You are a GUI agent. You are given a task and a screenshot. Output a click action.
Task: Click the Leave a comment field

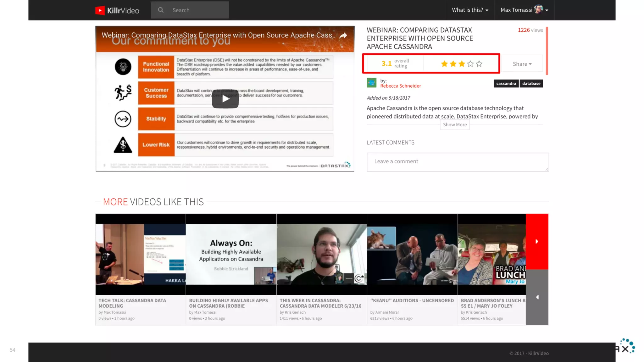pyautogui.click(x=457, y=162)
